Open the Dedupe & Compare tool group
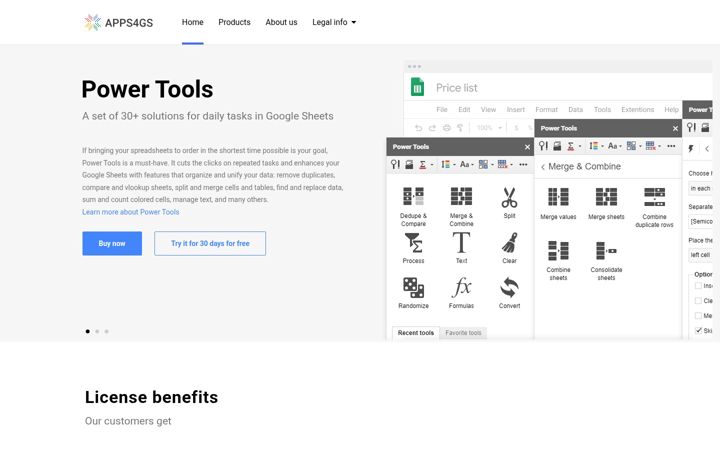720x450 pixels. (413, 206)
